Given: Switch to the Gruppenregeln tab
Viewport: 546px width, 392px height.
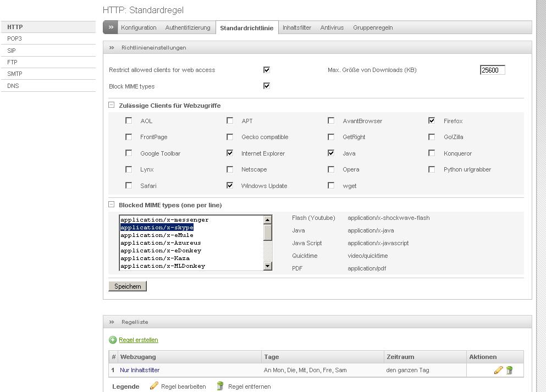Looking at the screenshot, I should (x=373, y=27).
